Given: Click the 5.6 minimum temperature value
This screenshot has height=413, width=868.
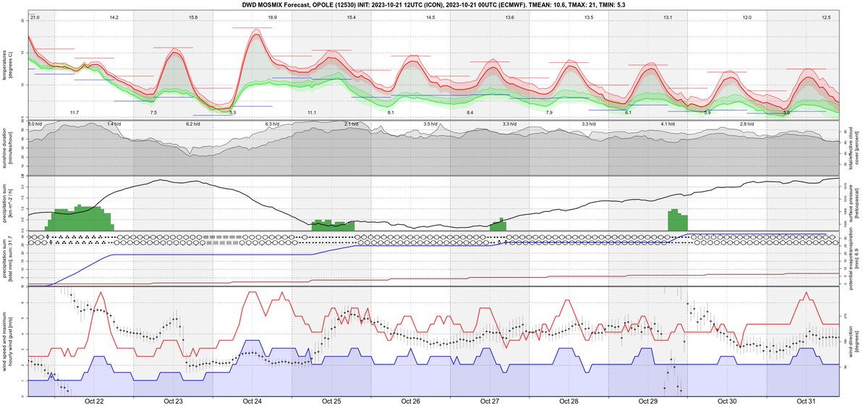Looking at the screenshot, I should (x=786, y=113).
